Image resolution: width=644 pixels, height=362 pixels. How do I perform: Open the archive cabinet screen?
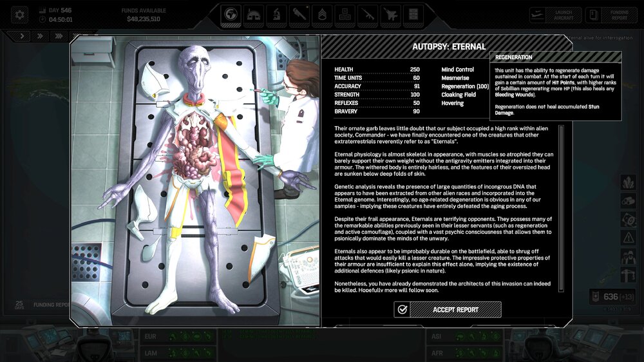[413, 15]
